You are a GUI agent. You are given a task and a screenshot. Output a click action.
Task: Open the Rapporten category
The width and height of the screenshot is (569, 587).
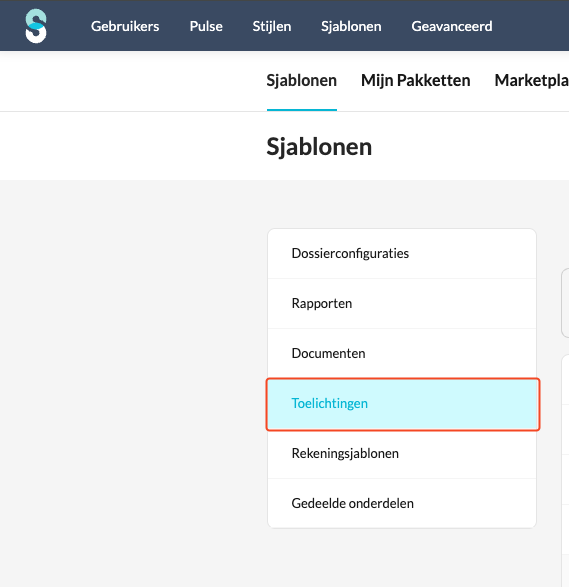click(x=402, y=304)
